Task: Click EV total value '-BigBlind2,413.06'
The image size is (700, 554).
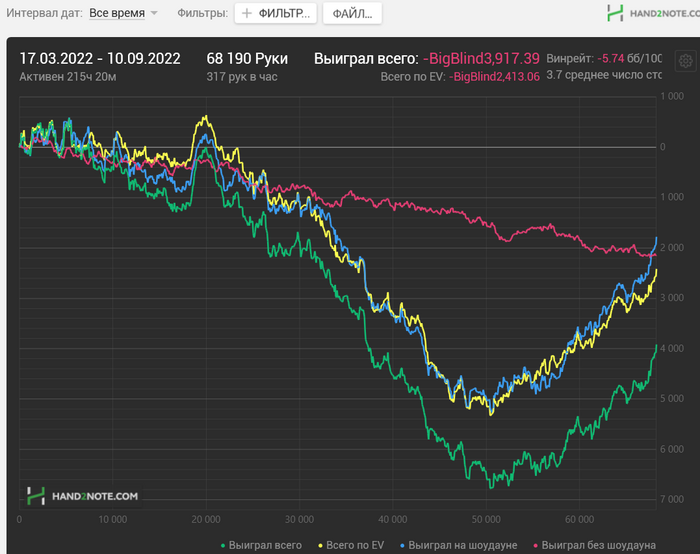Action: tap(494, 77)
